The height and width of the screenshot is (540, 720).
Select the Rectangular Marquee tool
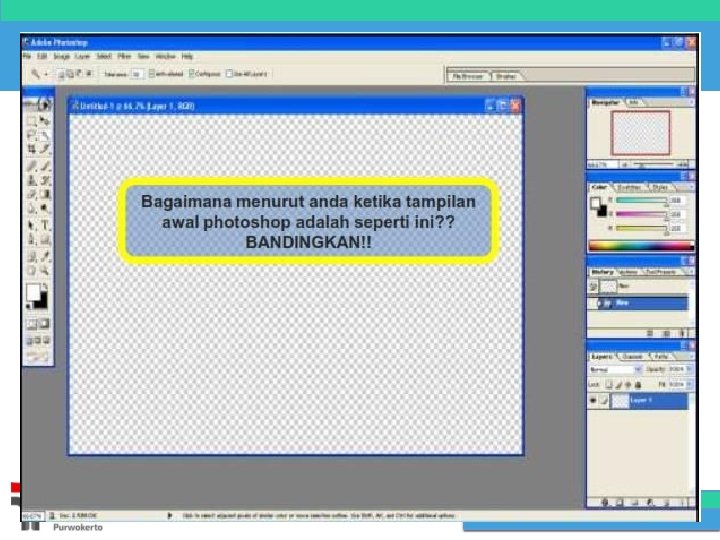tap(32, 121)
